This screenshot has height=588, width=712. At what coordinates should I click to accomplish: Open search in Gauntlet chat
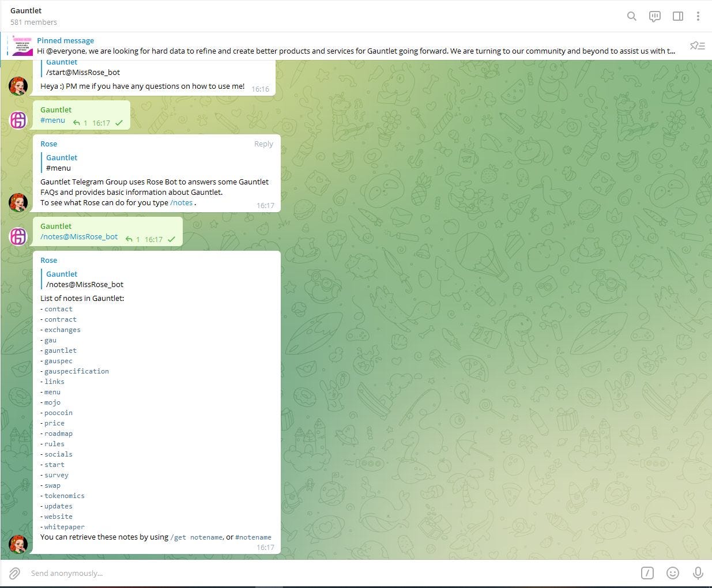632,16
